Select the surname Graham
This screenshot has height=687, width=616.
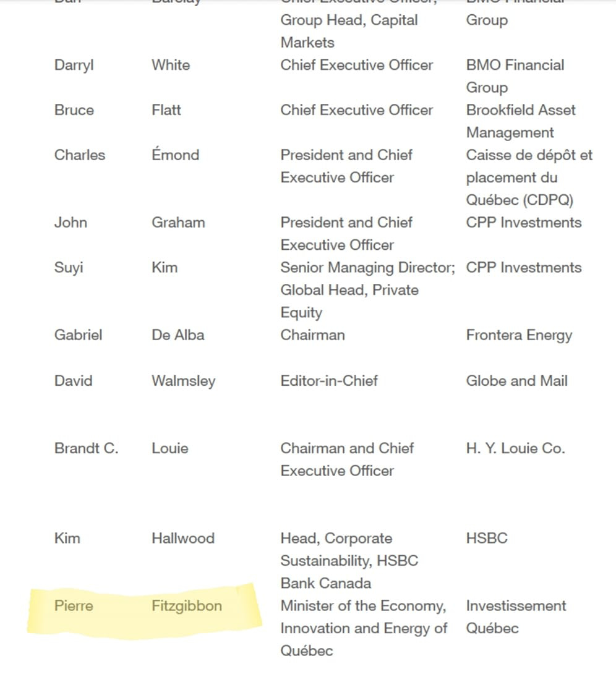click(x=178, y=223)
